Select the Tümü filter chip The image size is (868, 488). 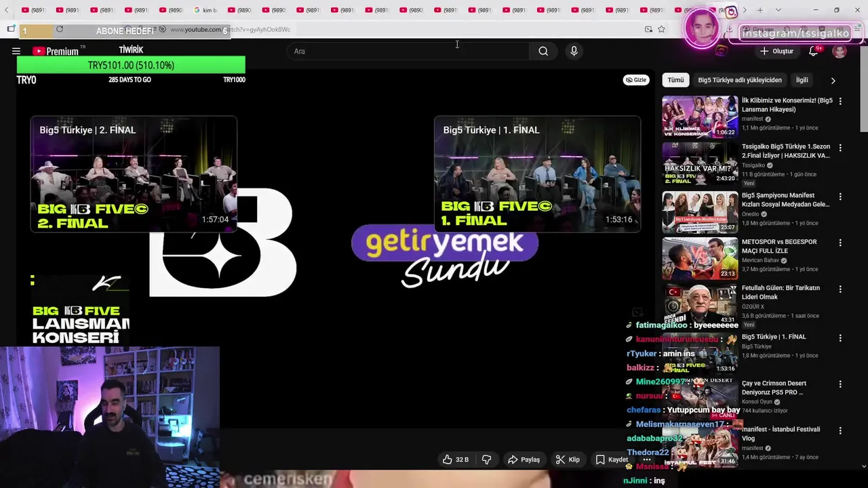click(675, 80)
